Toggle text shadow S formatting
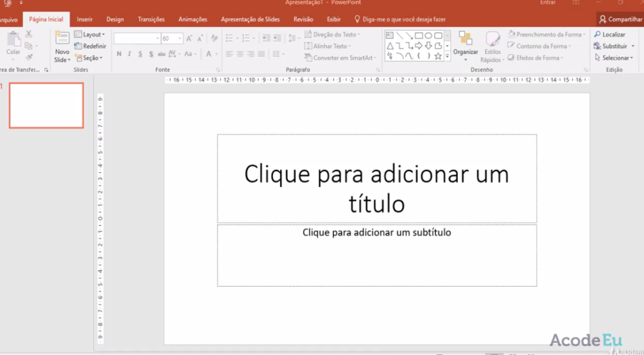 [x=151, y=54]
